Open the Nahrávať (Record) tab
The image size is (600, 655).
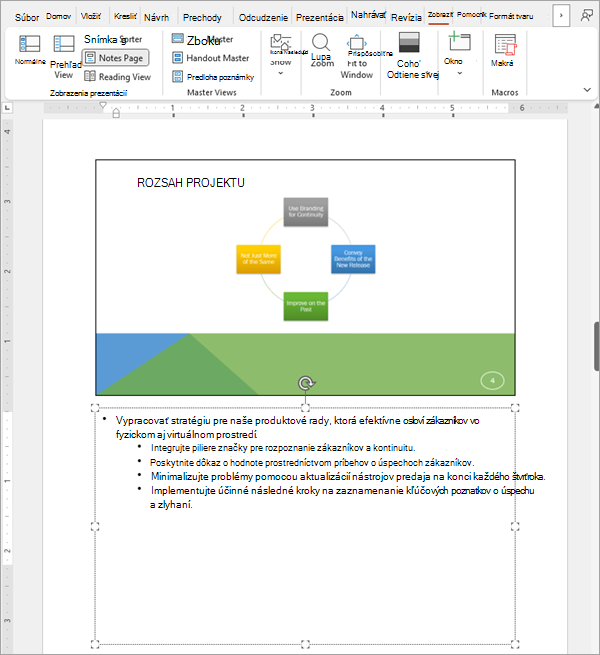click(x=368, y=15)
